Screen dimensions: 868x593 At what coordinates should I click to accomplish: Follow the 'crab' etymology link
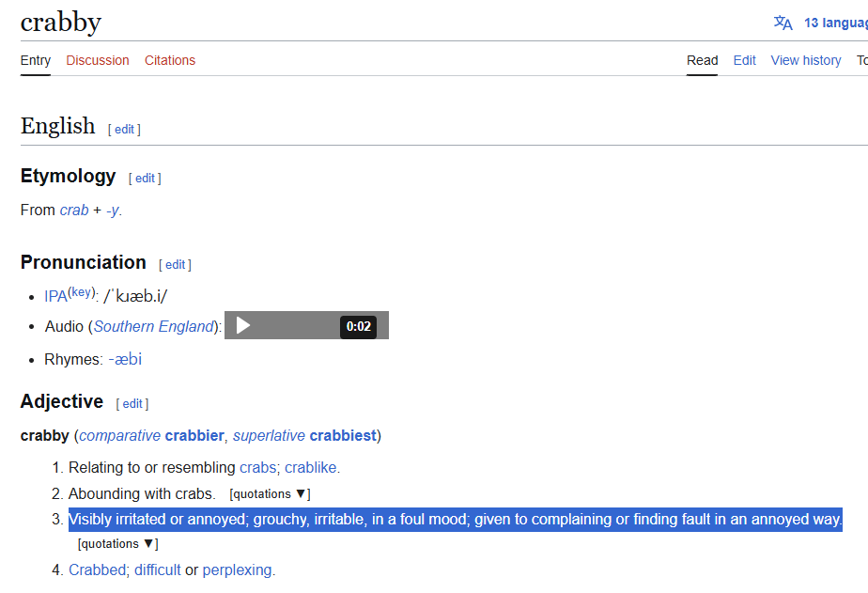click(x=74, y=211)
